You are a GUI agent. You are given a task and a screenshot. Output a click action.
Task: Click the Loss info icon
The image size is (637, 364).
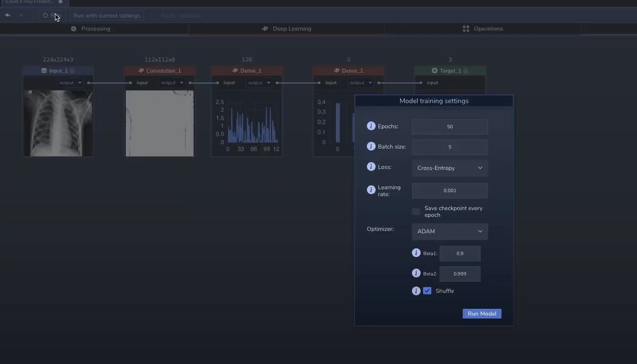(x=371, y=167)
